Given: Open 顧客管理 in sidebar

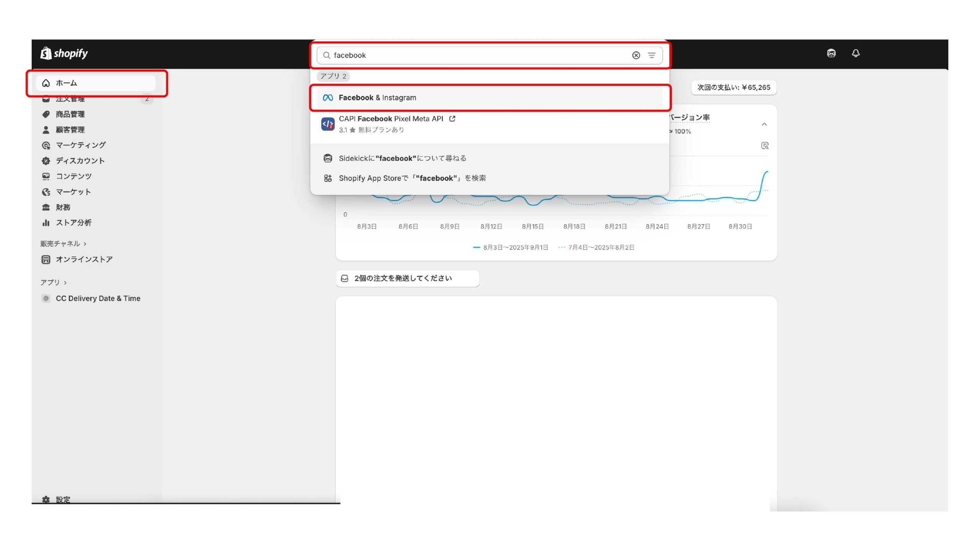Looking at the screenshot, I should tap(96, 130).
